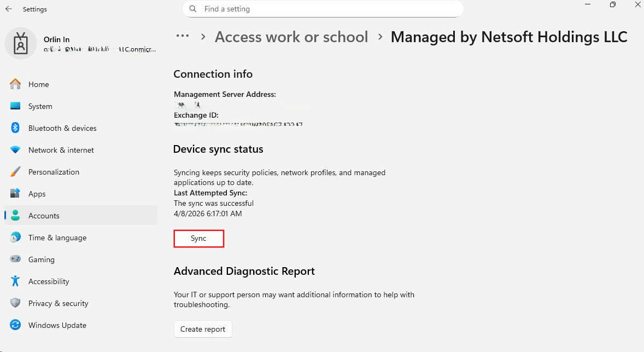This screenshot has width=644, height=352.
Task: Click the Apps icon in sidebar
Action: pos(15,194)
